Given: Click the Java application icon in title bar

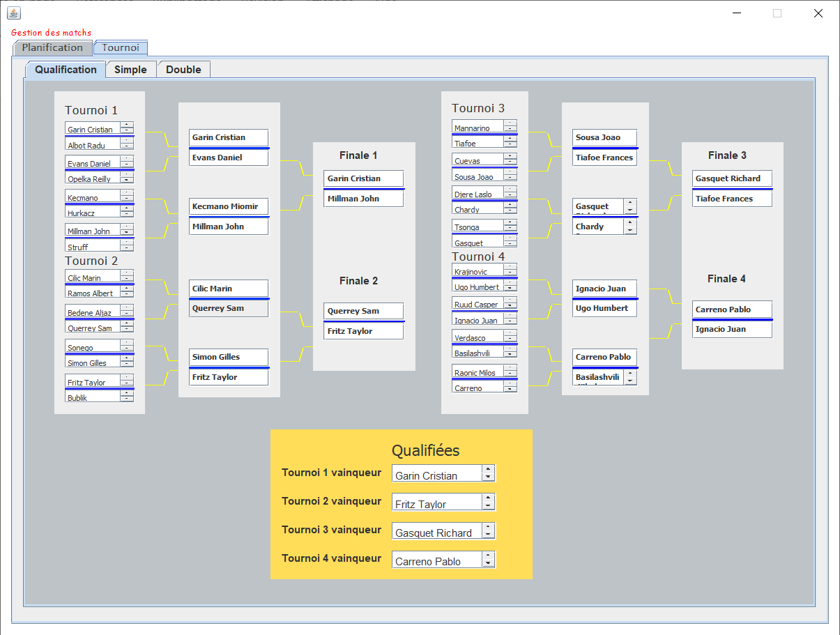Looking at the screenshot, I should [14, 13].
